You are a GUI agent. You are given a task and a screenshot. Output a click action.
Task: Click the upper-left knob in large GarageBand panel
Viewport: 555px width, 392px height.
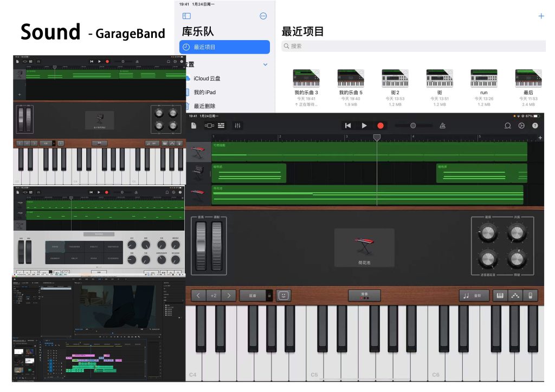pos(488,233)
